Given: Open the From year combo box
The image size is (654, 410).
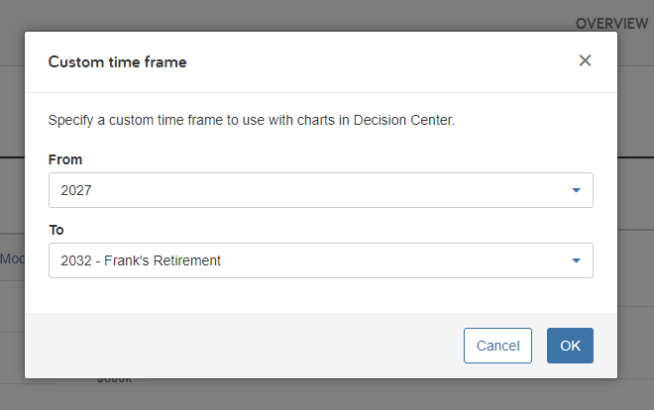Looking at the screenshot, I should click(321, 190).
